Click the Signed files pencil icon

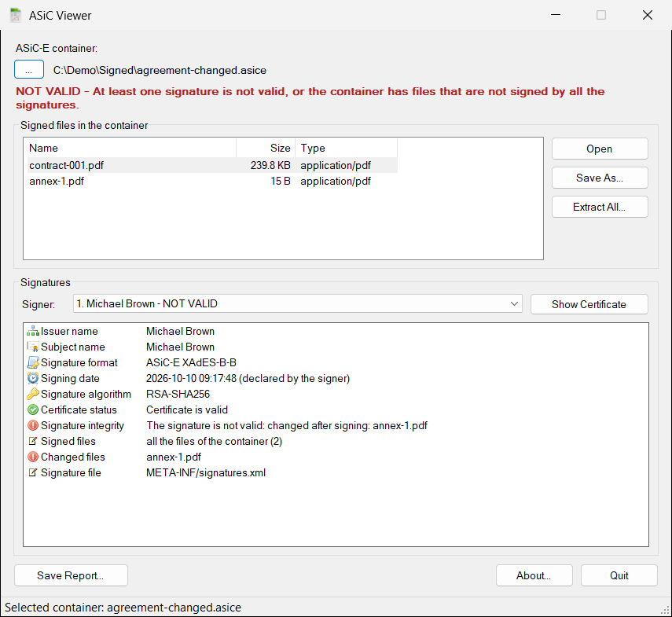[x=33, y=441]
